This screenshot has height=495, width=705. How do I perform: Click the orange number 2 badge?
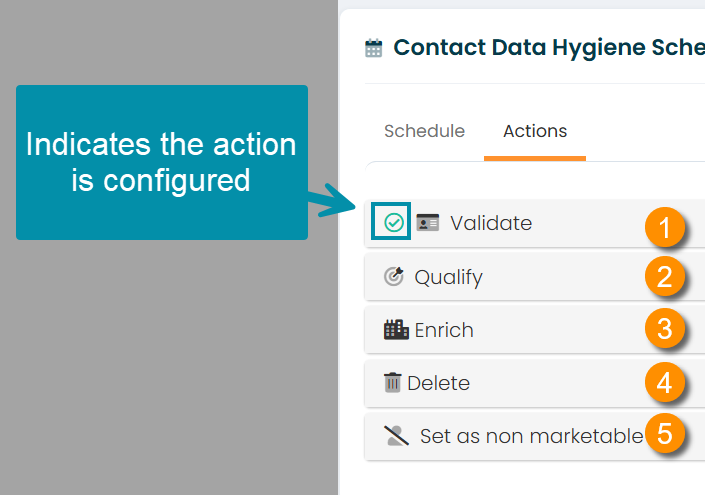click(665, 276)
